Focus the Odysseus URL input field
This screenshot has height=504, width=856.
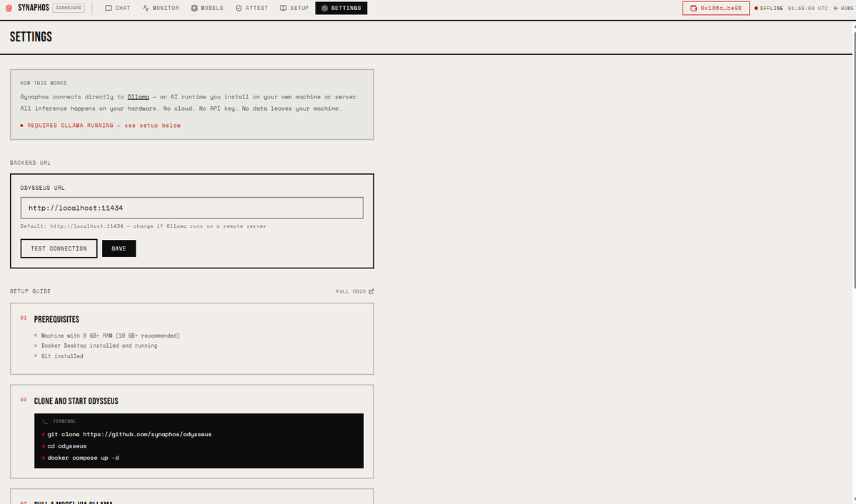click(x=191, y=208)
